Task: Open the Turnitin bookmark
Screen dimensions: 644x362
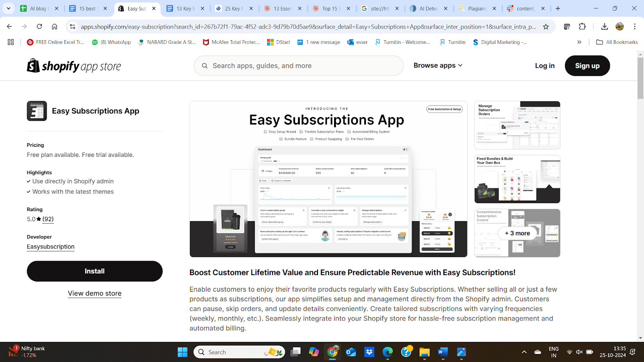Action: click(452, 42)
